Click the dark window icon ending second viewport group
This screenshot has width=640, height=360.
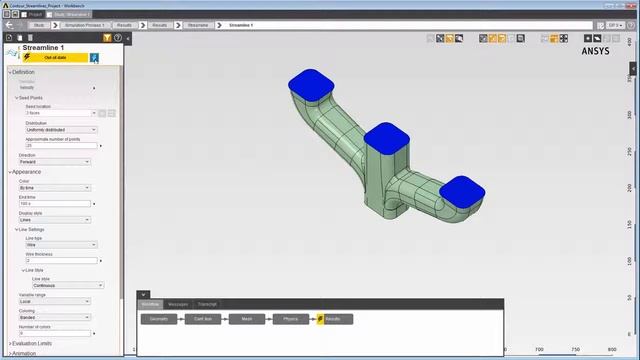[x=520, y=38]
